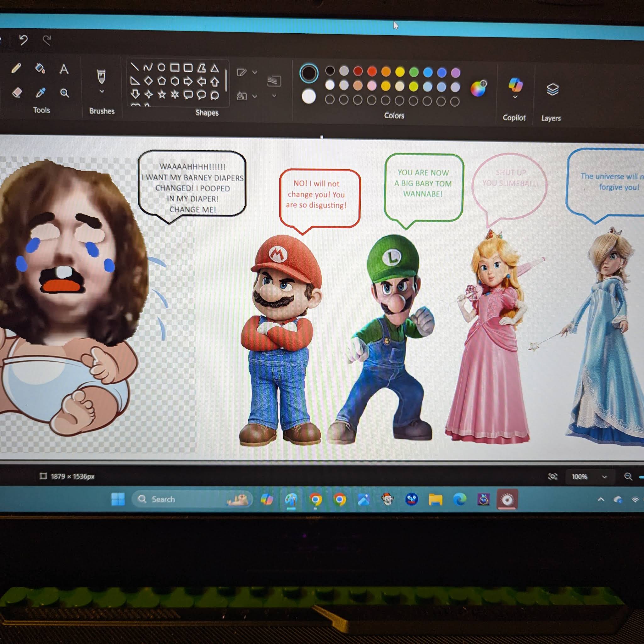Choose the right arrow shape
This screenshot has height=644, width=644.
188,81
